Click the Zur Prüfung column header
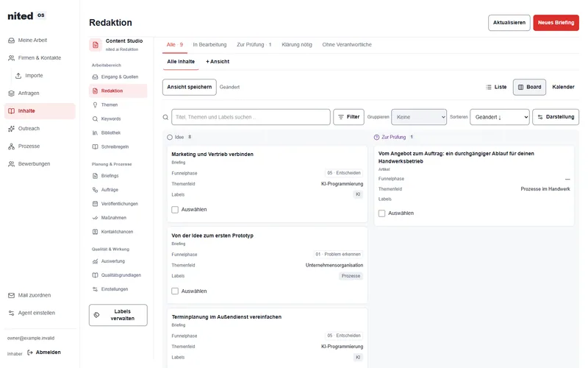588x368 pixels. point(393,138)
